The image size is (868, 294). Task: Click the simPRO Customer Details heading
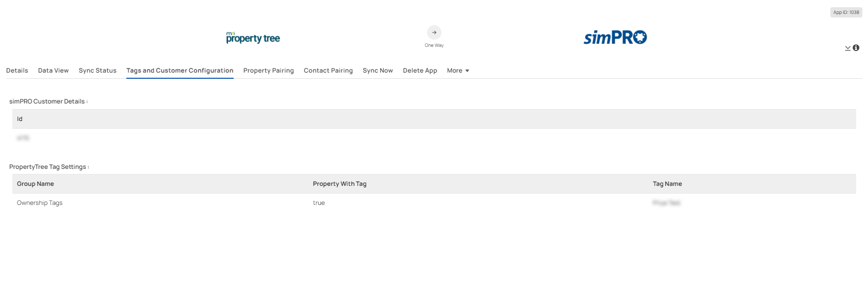(x=48, y=101)
